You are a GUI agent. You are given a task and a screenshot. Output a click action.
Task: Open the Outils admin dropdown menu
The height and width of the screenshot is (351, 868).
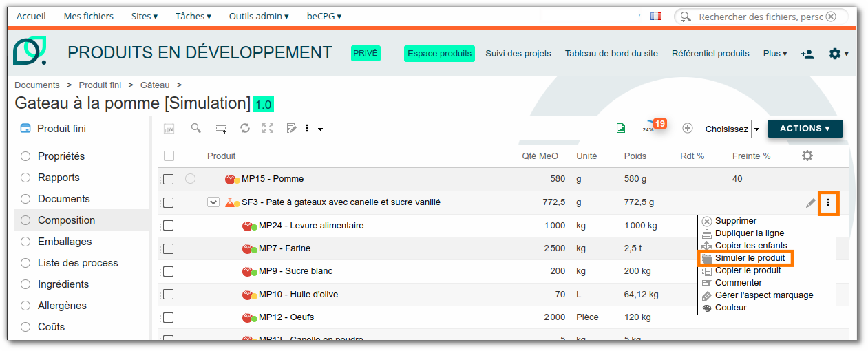(259, 16)
